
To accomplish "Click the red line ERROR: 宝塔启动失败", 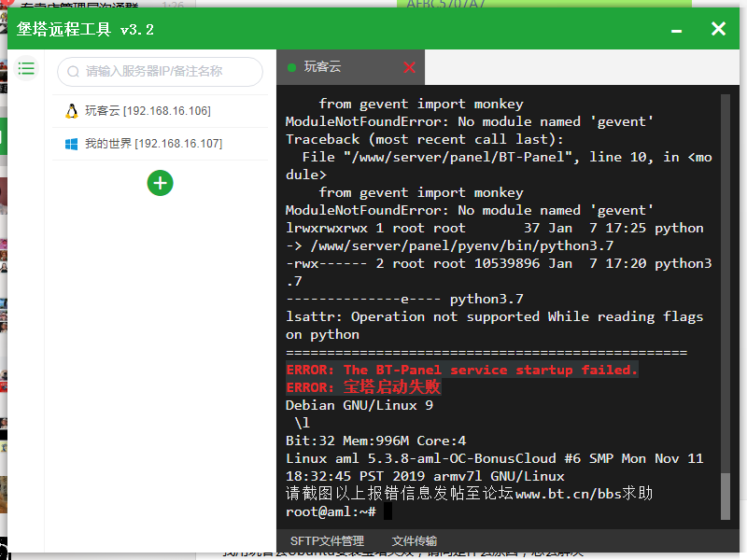I will click(x=363, y=387).
